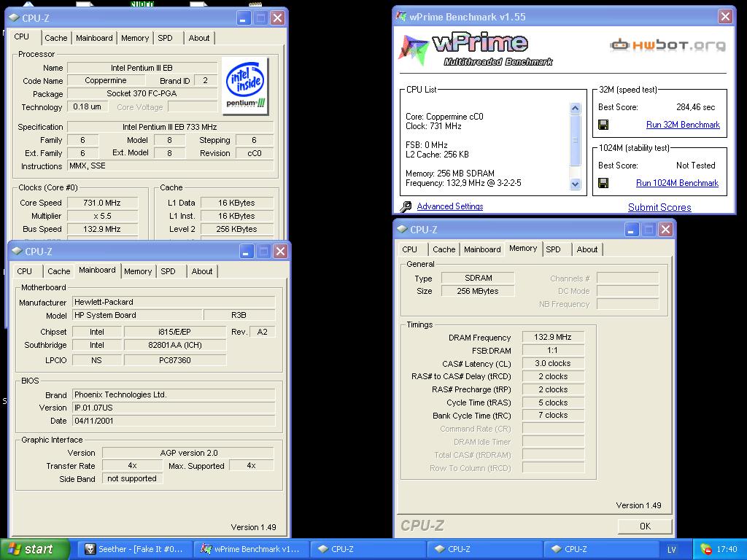Image resolution: width=747 pixels, height=560 pixels.
Task: Click the Advanced Settings wrench icon
Action: pyautogui.click(x=406, y=206)
